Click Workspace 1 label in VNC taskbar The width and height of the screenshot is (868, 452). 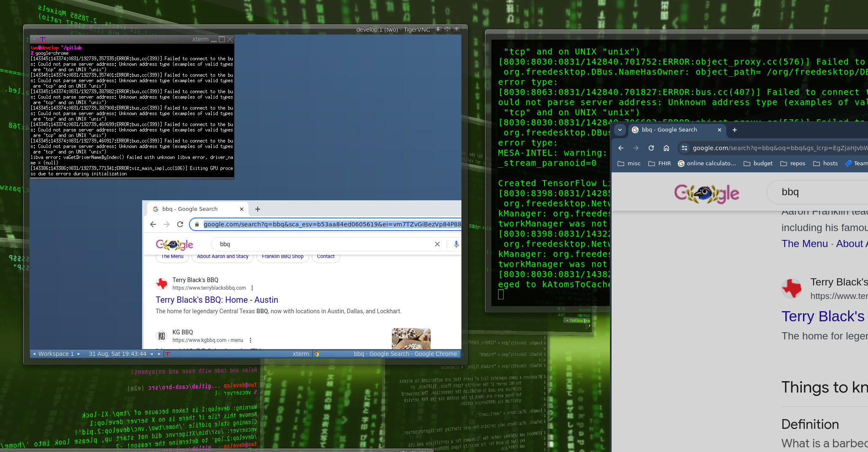coord(56,354)
